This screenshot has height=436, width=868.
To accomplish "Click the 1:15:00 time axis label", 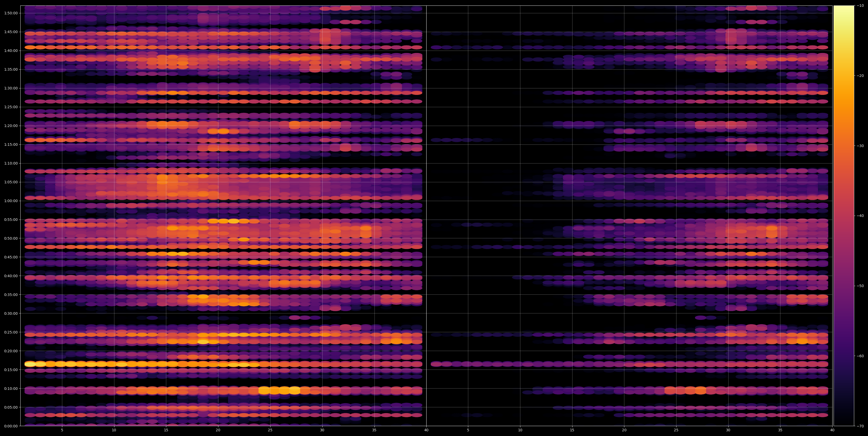I will pyautogui.click(x=11, y=144).
